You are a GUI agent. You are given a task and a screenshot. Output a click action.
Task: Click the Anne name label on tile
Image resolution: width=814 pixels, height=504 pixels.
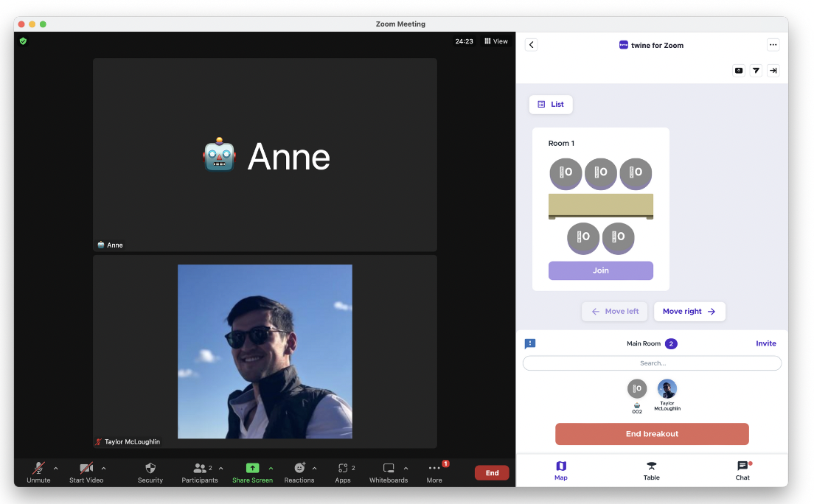110,245
